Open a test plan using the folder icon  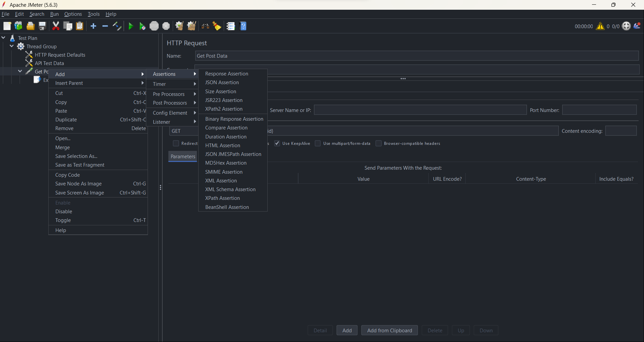point(30,26)
